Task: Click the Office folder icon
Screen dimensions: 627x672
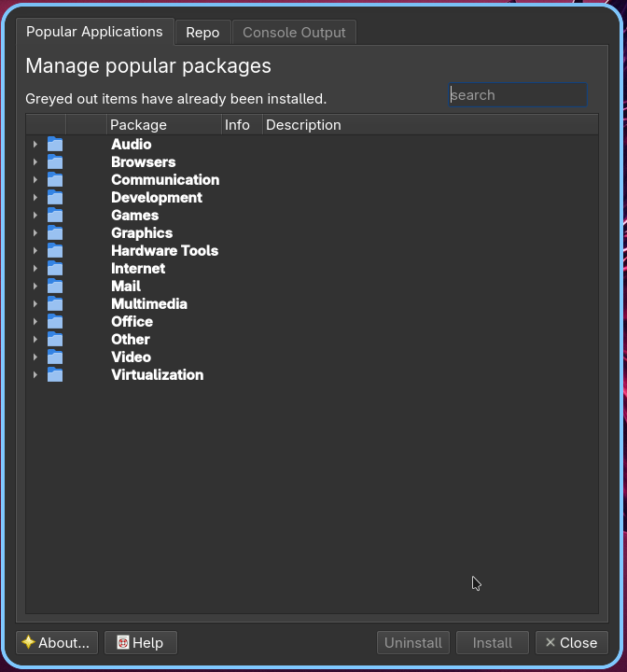Action: tap(55, 321)
